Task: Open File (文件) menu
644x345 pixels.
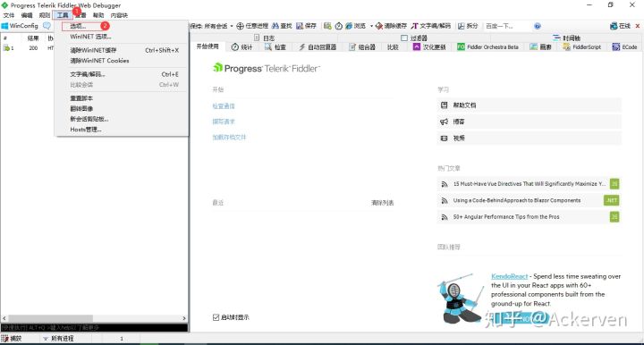Action: pos(9,15)
